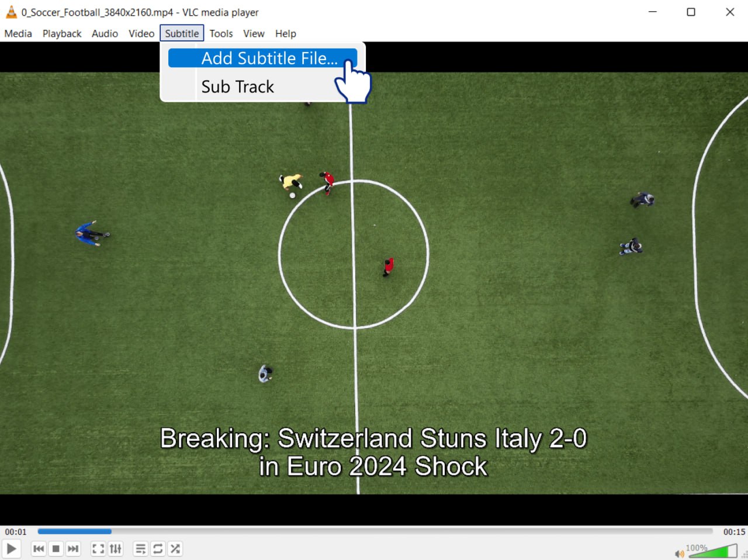The width and height of the screenshot is (748, 560).
Task: Enable loop playback mode
Action: (158, 548)
